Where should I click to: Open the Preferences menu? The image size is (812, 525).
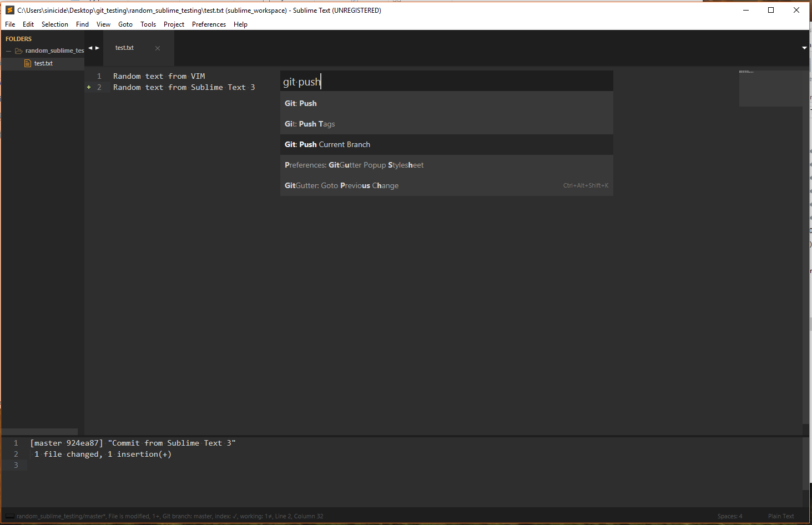pyautogui.click(x=209, y=24)
